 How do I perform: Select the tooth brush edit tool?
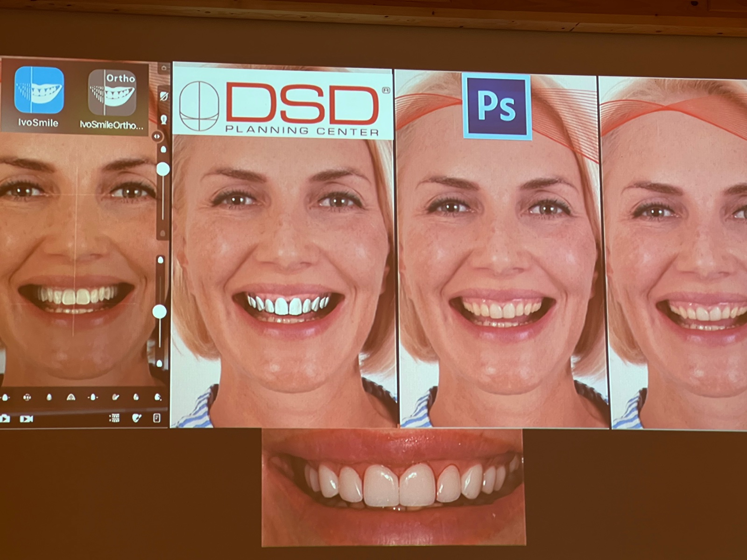coord(115,397)
